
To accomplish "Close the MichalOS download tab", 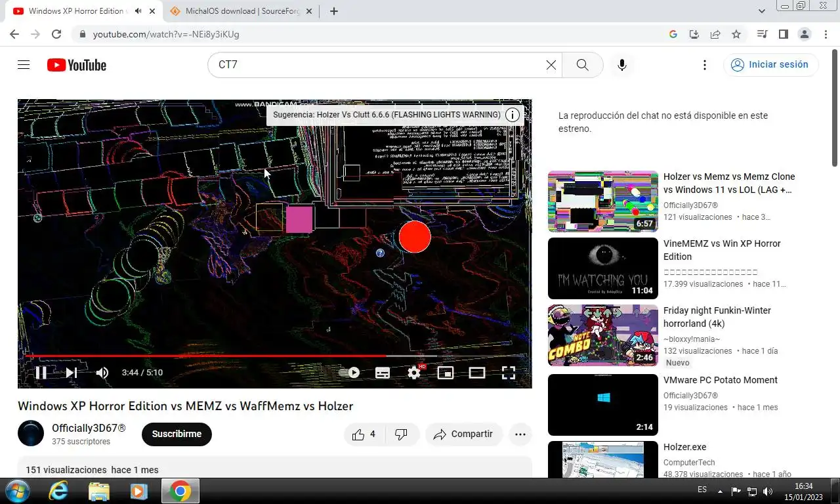I will pos(310,11).
